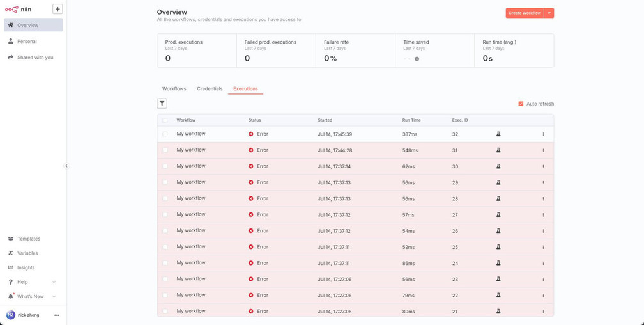Click the Started column header
This screenshot has height=325, width=644.
point(325,120)
